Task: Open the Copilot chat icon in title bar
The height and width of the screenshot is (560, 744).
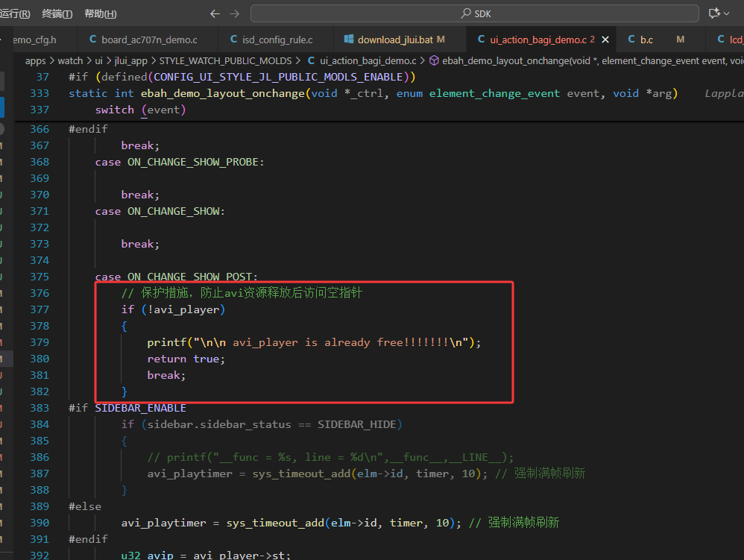Action: (714, 13)
